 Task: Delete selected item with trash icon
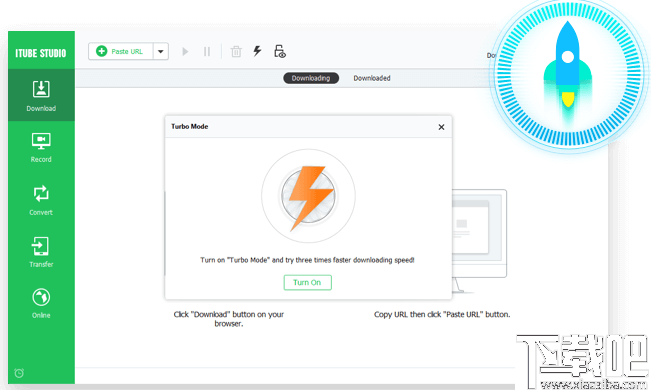pos(236,52)
